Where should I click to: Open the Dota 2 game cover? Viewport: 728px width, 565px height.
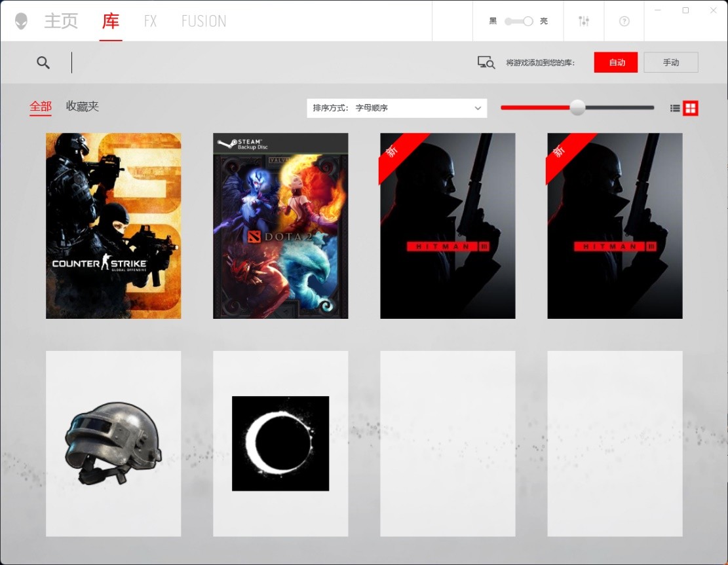click(x=280, y=226)
